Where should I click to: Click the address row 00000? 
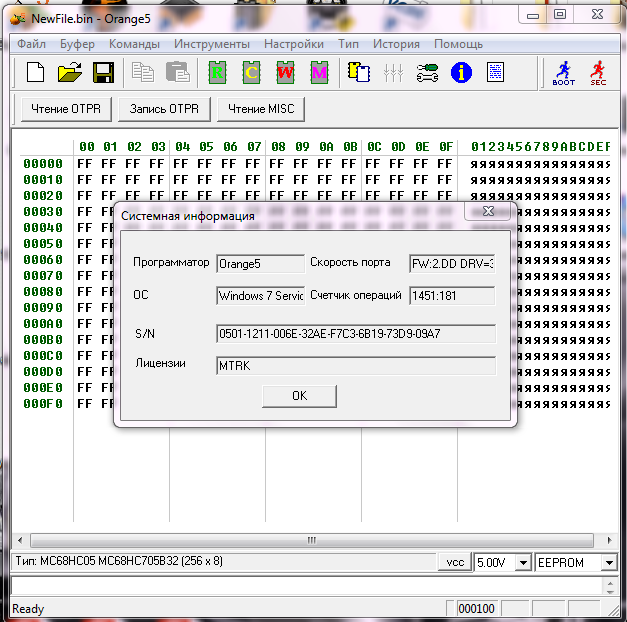[x=43, y=164]
